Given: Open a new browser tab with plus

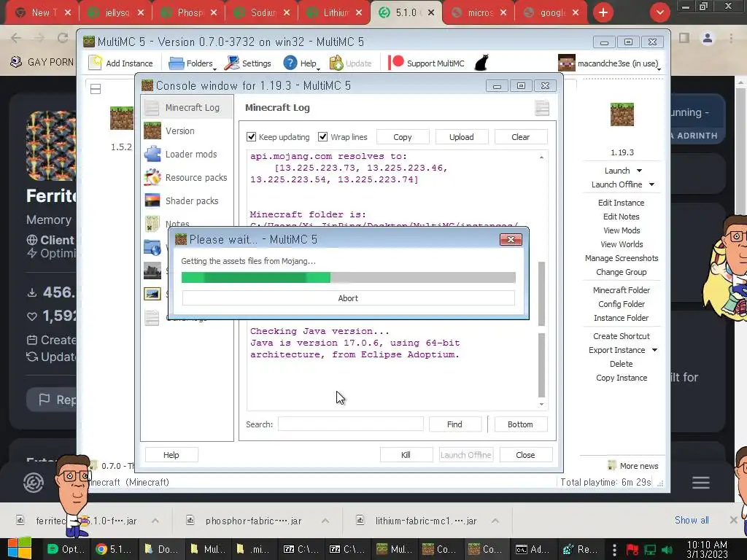Looking at the screenshot, I should pos(603,12).
